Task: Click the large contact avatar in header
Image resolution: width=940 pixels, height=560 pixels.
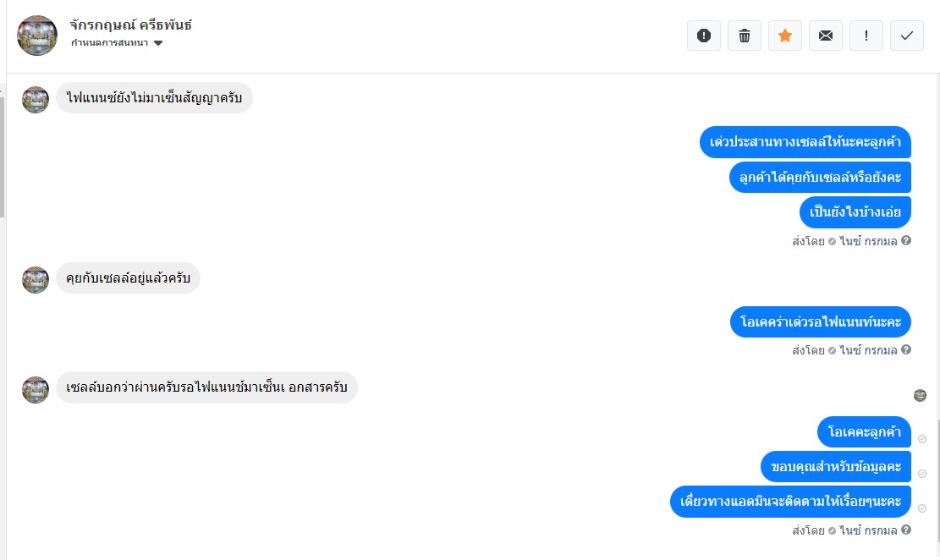Action: point(37,36)
